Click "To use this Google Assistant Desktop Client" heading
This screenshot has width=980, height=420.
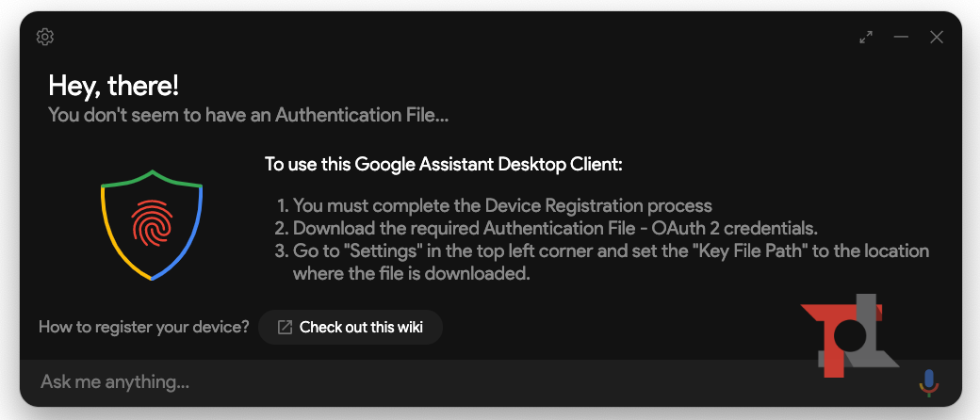(x=444, y=165)
